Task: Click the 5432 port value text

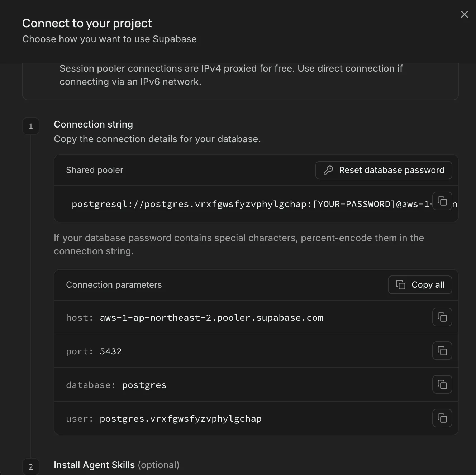Action: pos(111,351)
